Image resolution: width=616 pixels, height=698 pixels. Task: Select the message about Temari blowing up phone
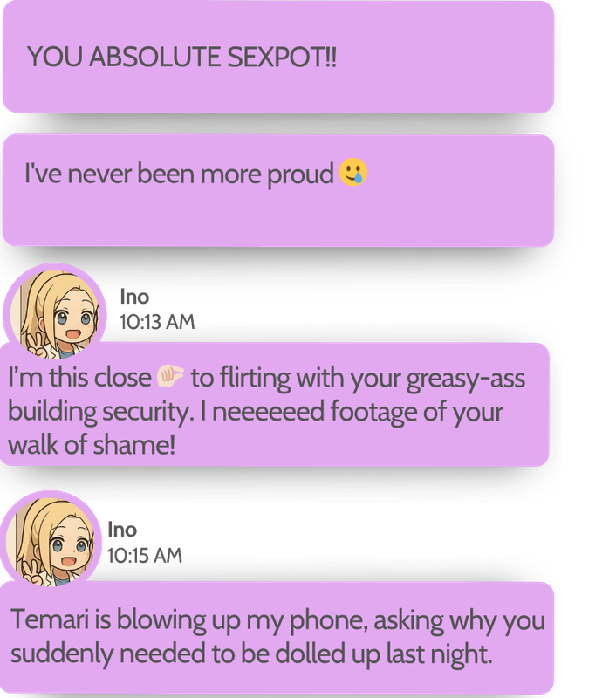pos(277,637)
